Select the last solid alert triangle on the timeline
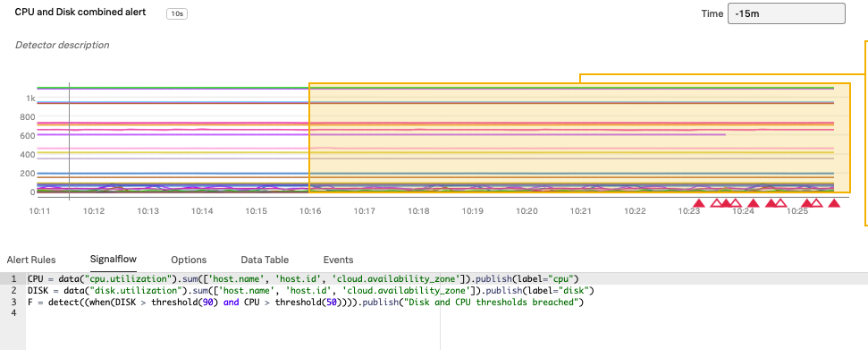 [x=834, y=203]
